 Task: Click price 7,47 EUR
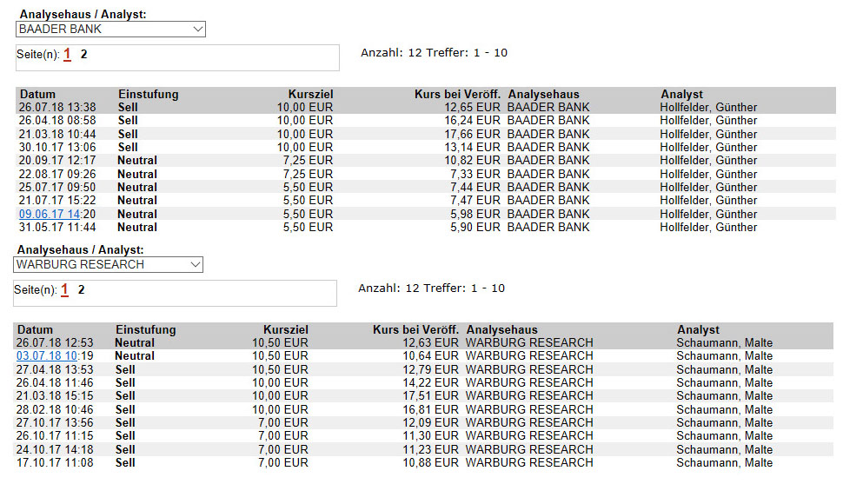pyautogui.click(x=475, y=201)
